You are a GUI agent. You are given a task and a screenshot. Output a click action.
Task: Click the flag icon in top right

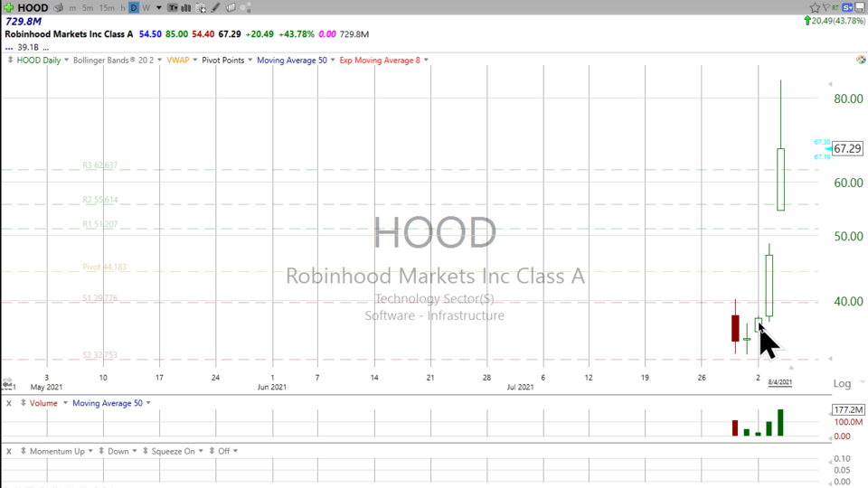[x=826, y=7]
